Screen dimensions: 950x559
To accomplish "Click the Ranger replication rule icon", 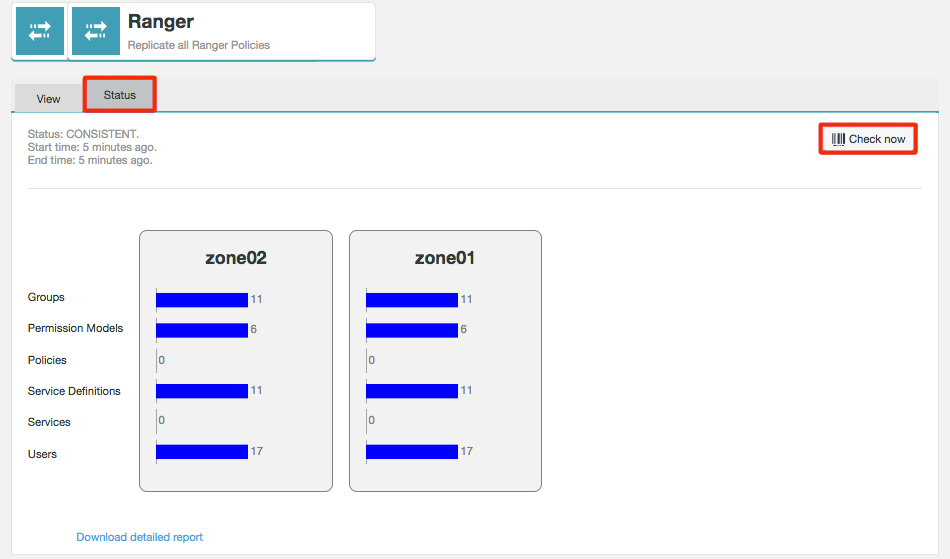I will click(96, 31).
